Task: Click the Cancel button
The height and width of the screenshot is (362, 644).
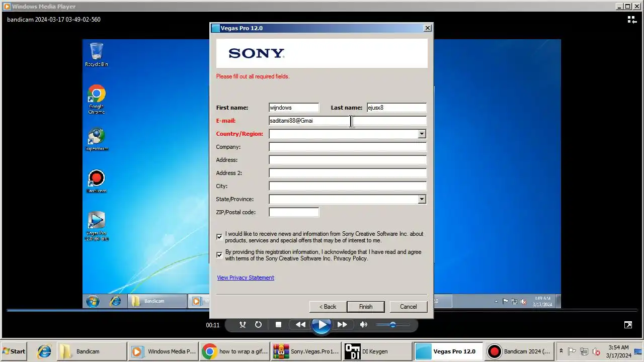Action: point(408,307)
